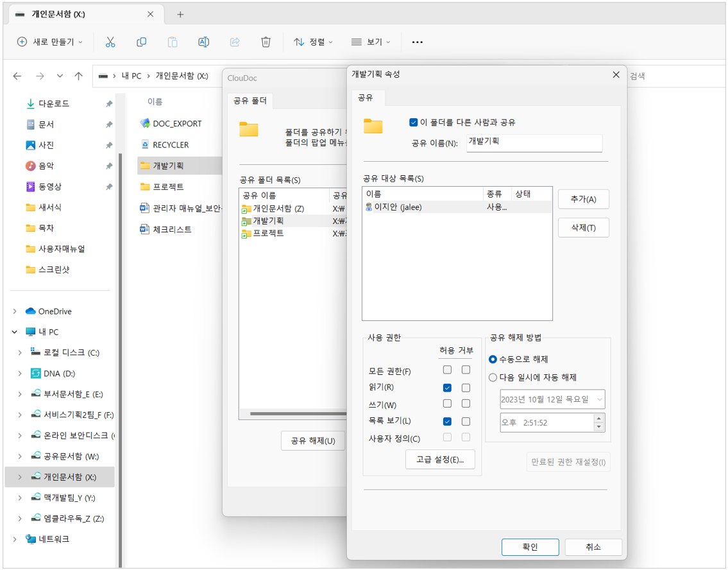This screenshot has width=728, height=570.
Task: Expand the OneDrive tree node
Action: [15, 311]
